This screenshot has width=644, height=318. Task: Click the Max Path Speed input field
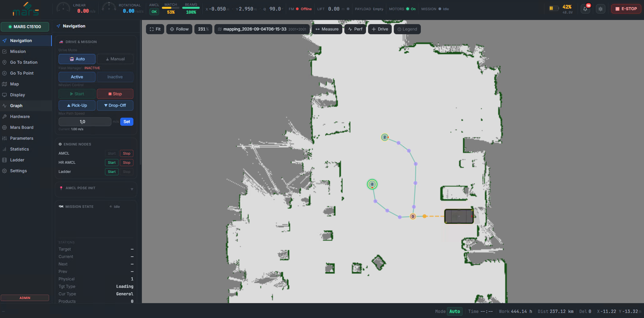(x=85, y=122)
